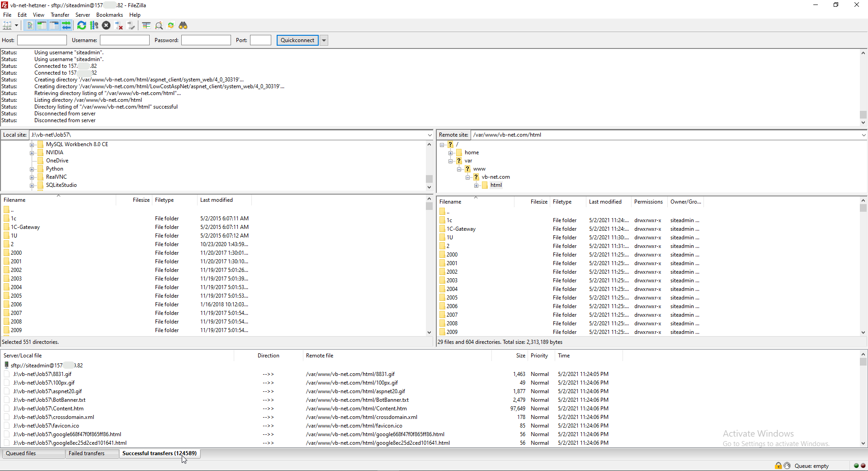Open the directory listing filters dialog
The image size is (868, 471).
[x=146, y=25]
